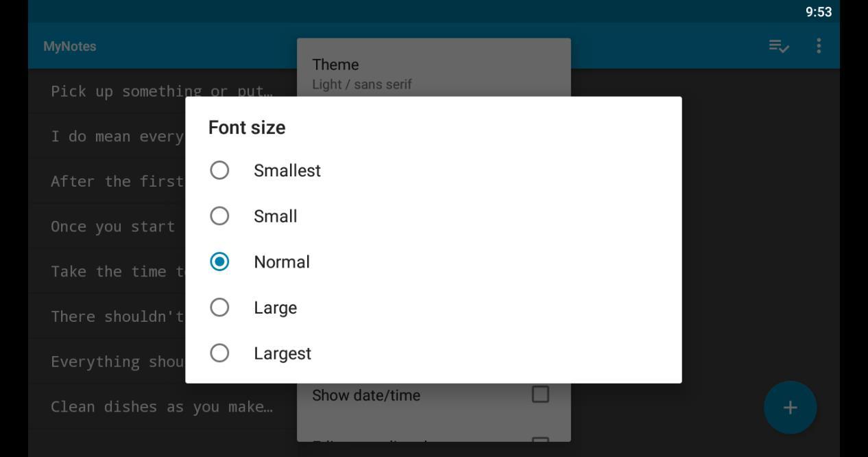Choose the Small font size option

(219, 216)
